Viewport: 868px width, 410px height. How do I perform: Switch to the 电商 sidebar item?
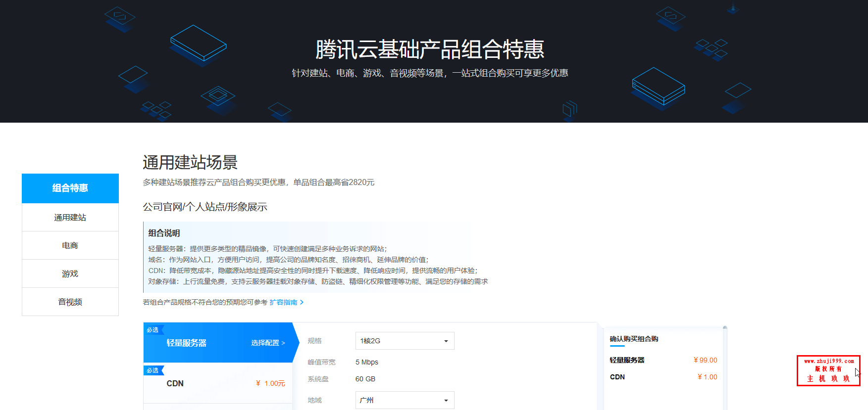[70, 245]
